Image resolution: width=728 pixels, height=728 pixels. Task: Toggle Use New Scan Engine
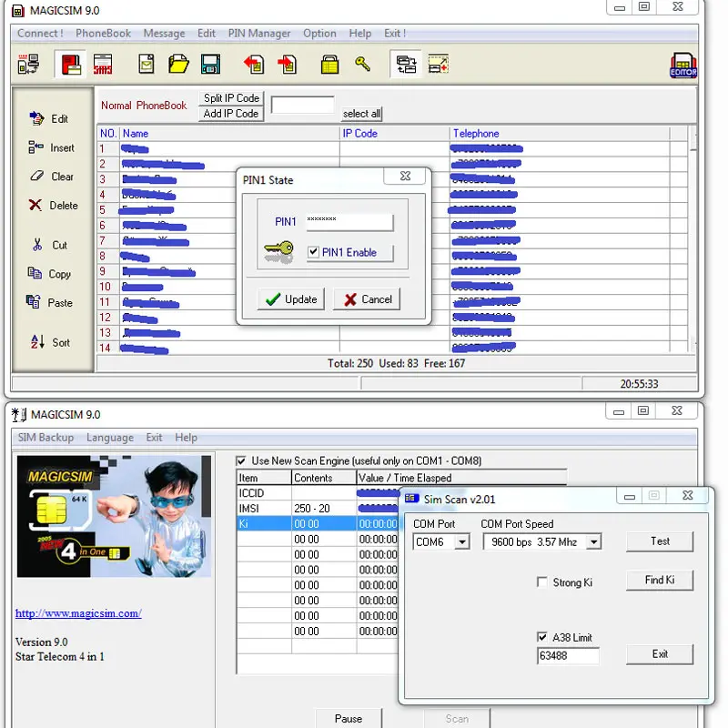[241, 460]
